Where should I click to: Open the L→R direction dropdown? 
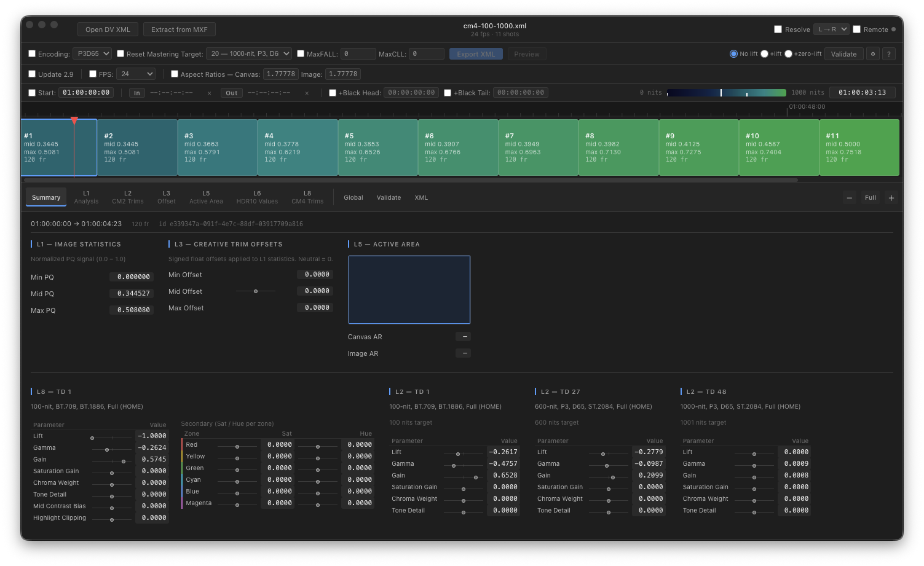pos(831,28)
